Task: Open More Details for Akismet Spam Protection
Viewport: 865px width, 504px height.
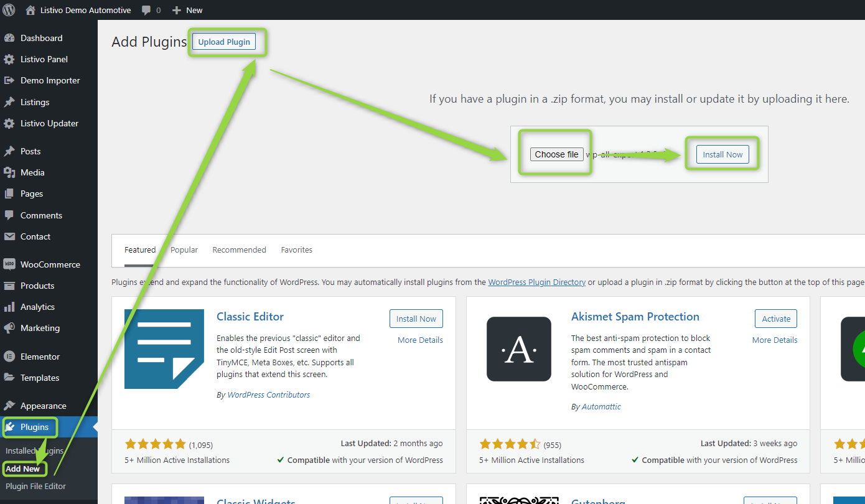Action: (775, 340)
